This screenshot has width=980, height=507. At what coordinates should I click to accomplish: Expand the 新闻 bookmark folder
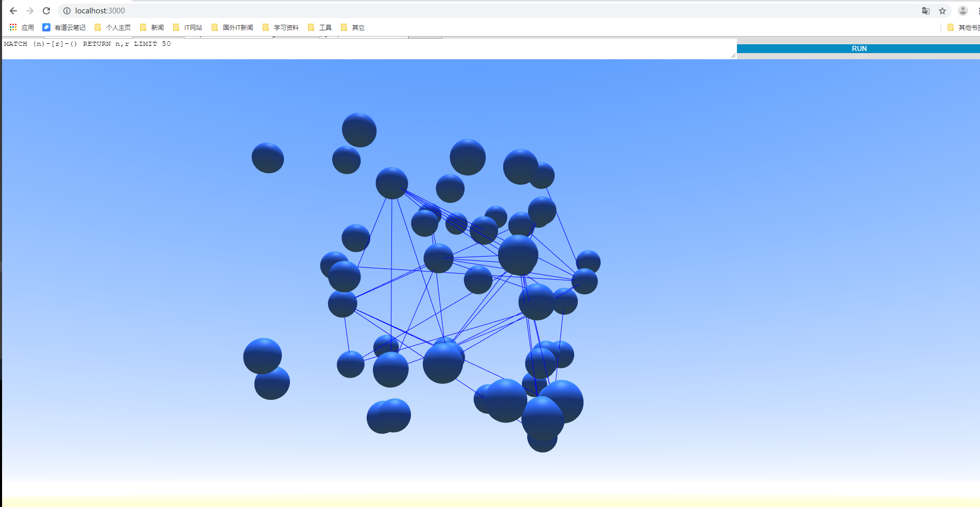click(x=152, y=27)
